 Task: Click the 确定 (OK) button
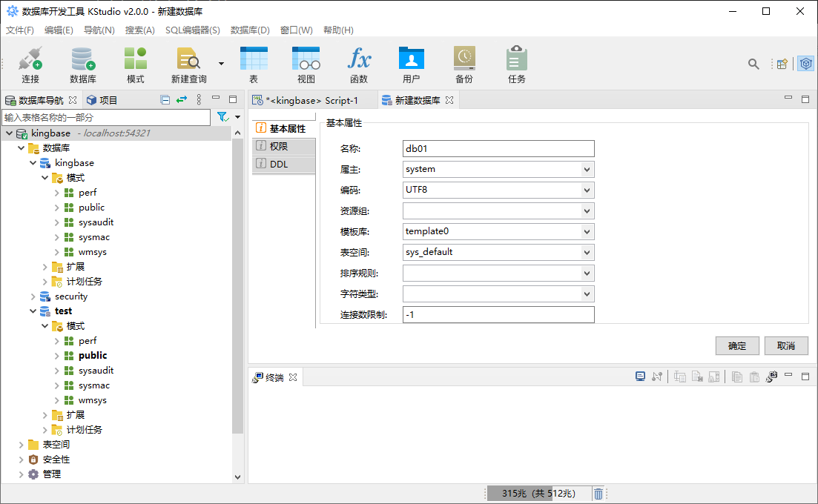click(737, 346)
